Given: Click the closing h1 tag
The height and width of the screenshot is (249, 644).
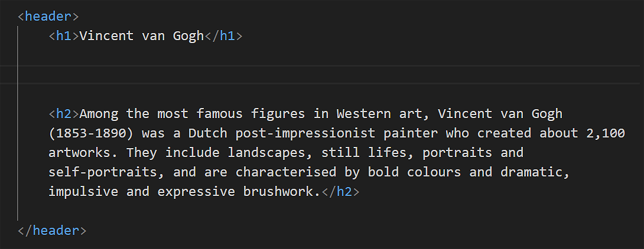Looking at the screenshot, I should pos(223,36).
